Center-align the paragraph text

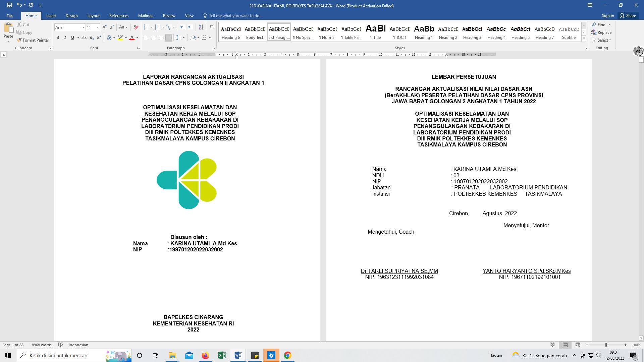point(154,38)
